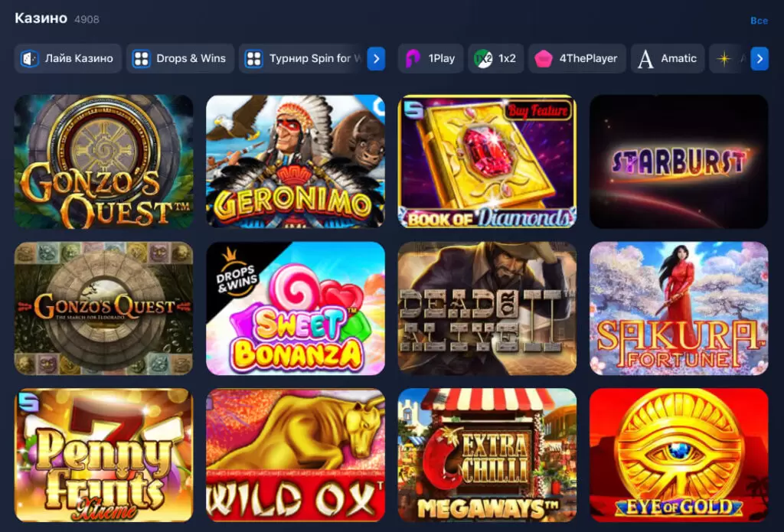This screenshot has height=532, width=784.
Task: Click the 1x2 provider logo icon
Action: coord(484,58)
